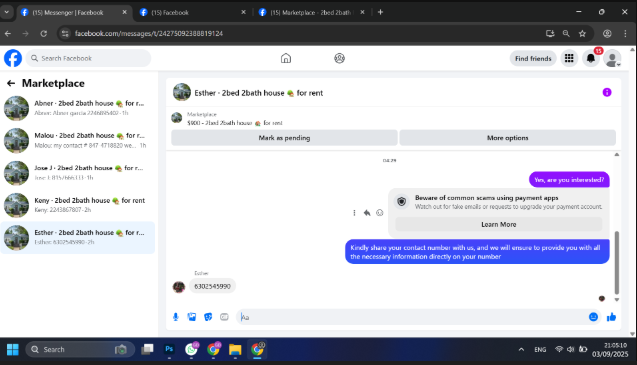This screenshot has width=637, height=365.
Task: Click the Windows taskbar Search box
Action: click(x=80, y=350)
